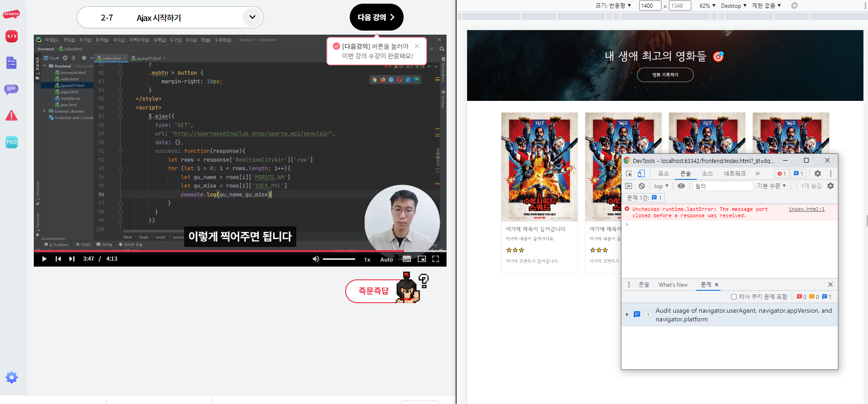
Task: Select the What's New drawer tab
Action: pos(673,284)
